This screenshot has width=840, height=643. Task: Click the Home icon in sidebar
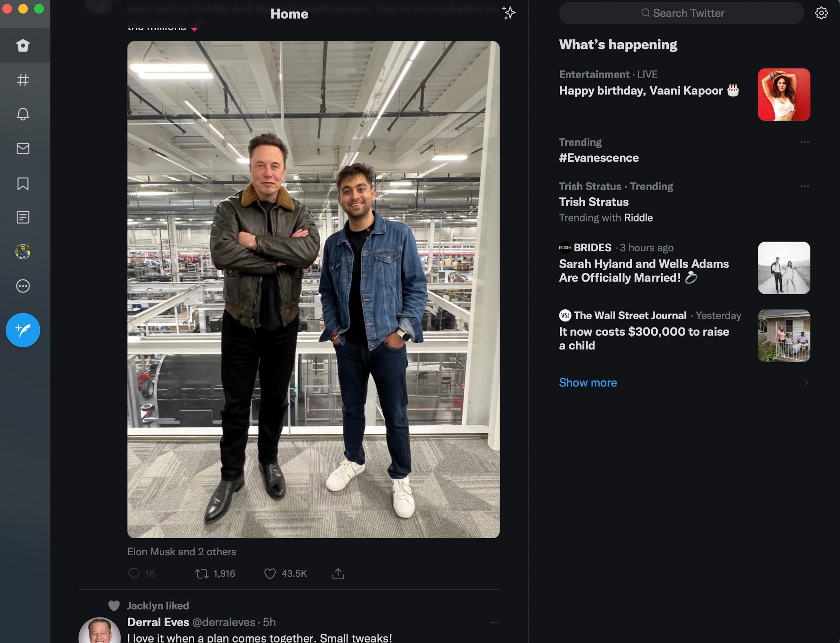23,45
